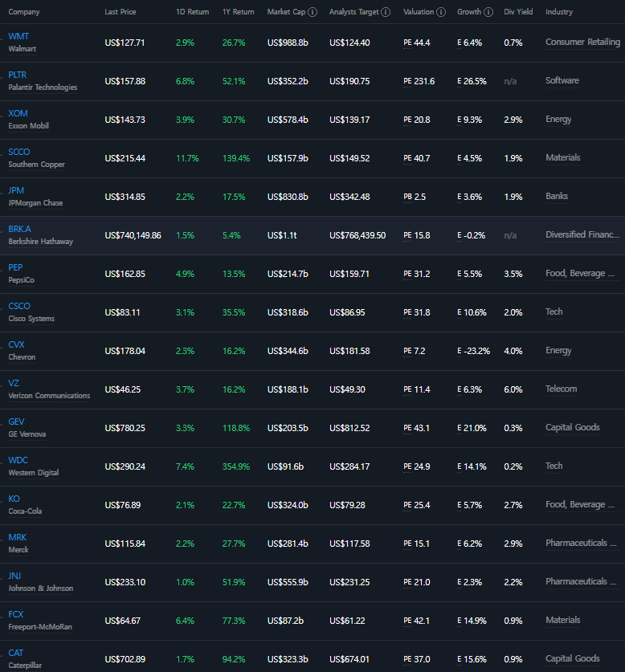Click the Banks industry link
The image size is (625, 672).
(557, 197)
